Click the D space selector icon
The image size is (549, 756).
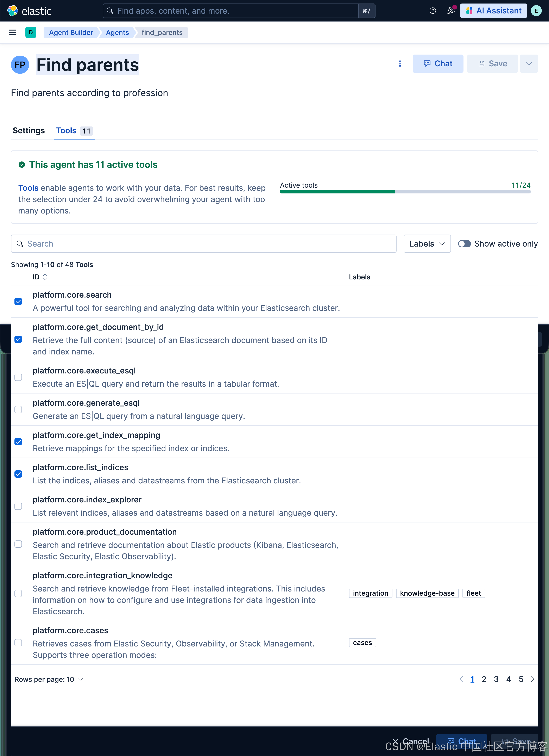[31, 32]
